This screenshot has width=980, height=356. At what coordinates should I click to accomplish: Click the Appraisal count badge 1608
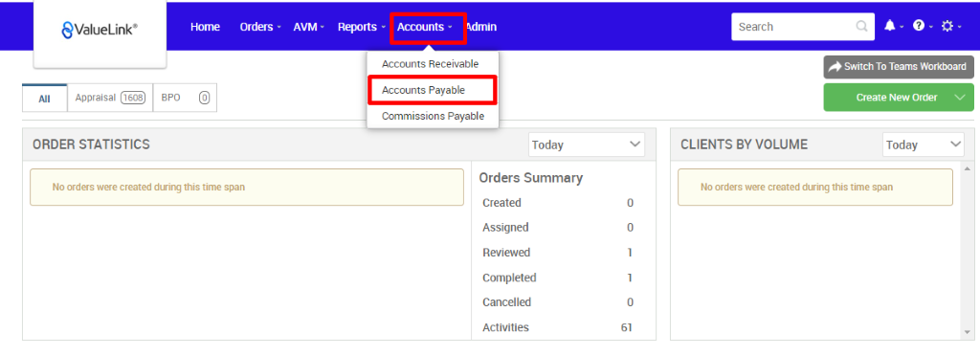pos(133,98)
